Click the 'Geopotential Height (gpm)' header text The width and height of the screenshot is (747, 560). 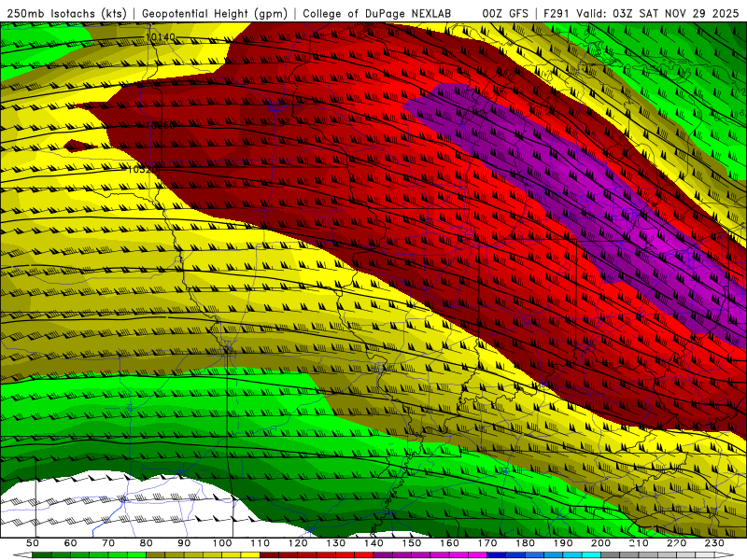point(215,14)
